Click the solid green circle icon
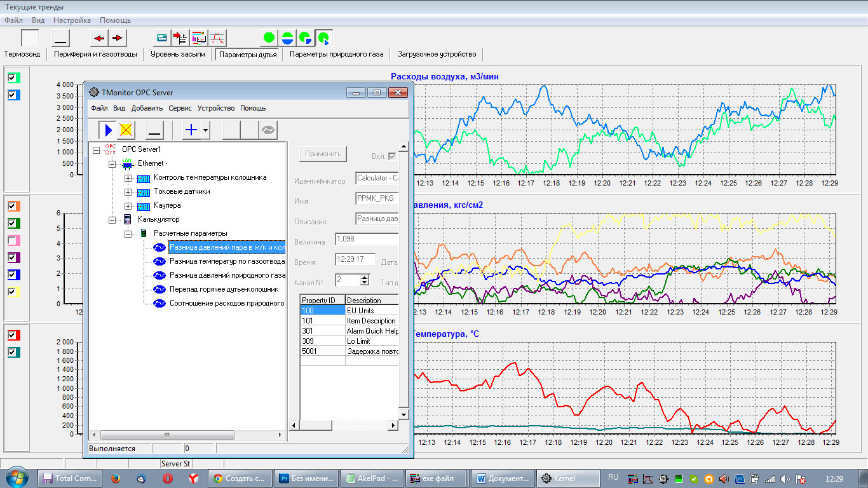The image size is (868, 488). coord(269,38)
